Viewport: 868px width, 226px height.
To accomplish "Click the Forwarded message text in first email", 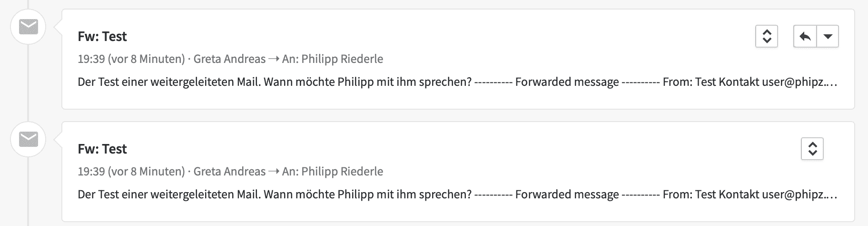I will pos(567,82).
